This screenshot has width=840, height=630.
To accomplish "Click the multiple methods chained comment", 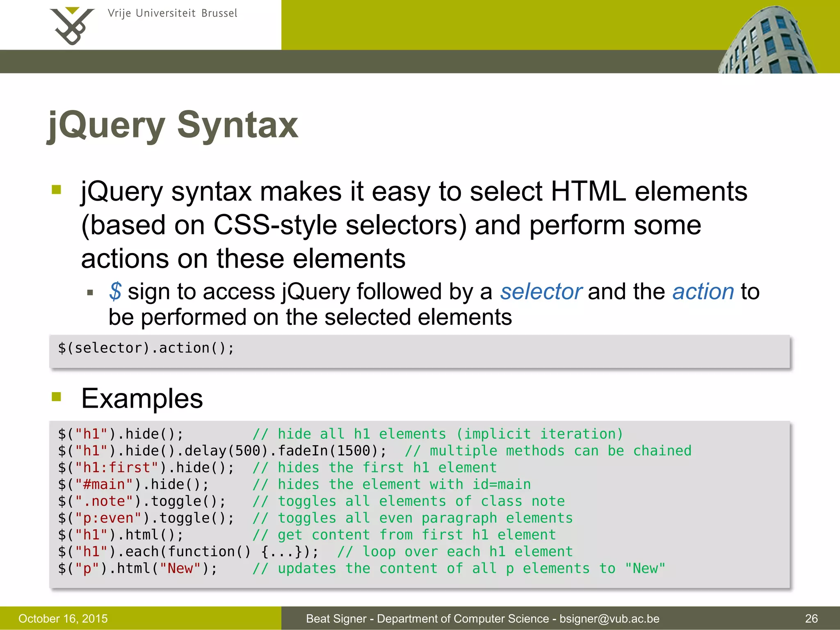I will click(x=548, y=451).
